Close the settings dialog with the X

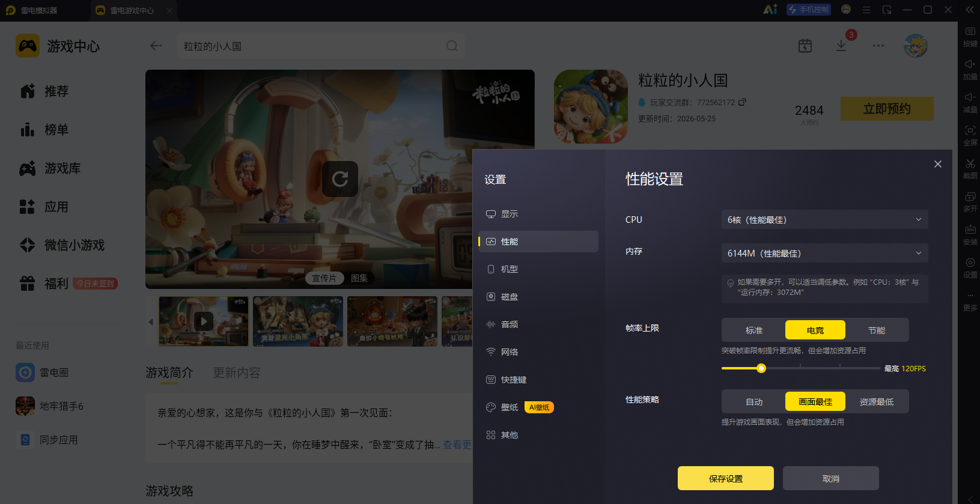[938, 164]
